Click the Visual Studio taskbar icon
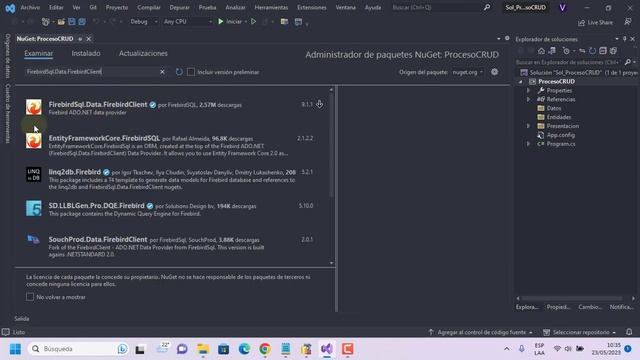This screenshot has width=640, height=360. (x=327, y=349)
